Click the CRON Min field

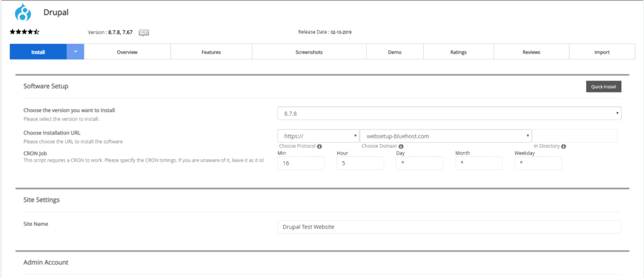(x=301, y=163)
